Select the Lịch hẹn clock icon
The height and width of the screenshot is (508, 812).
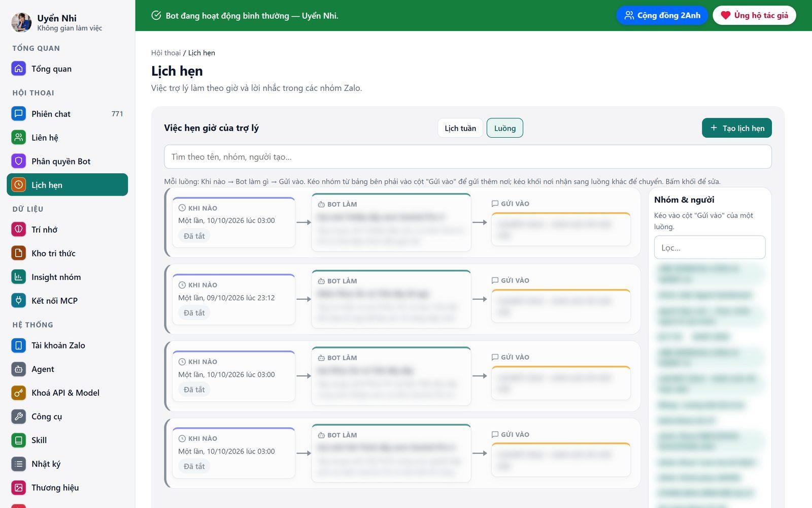[19, 185]
